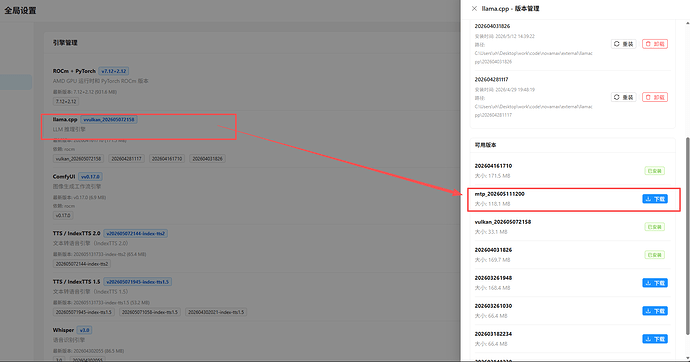Select version name 202603261030
690x362 pixels.
coord(493,306)
